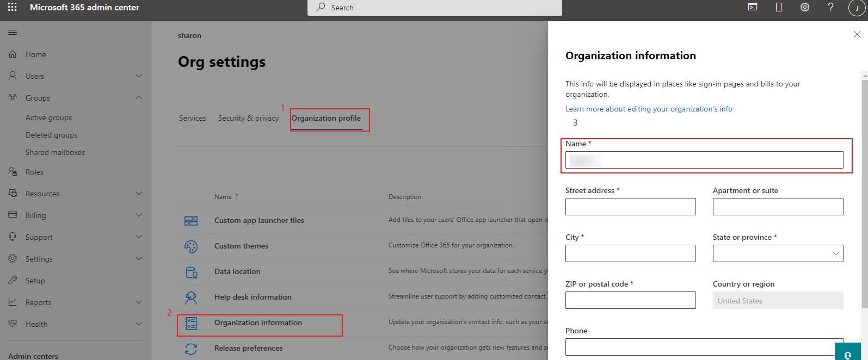868x360 pixels.
Task: Click the Roles icon in sidebar
Action: (x=13, y=172)
